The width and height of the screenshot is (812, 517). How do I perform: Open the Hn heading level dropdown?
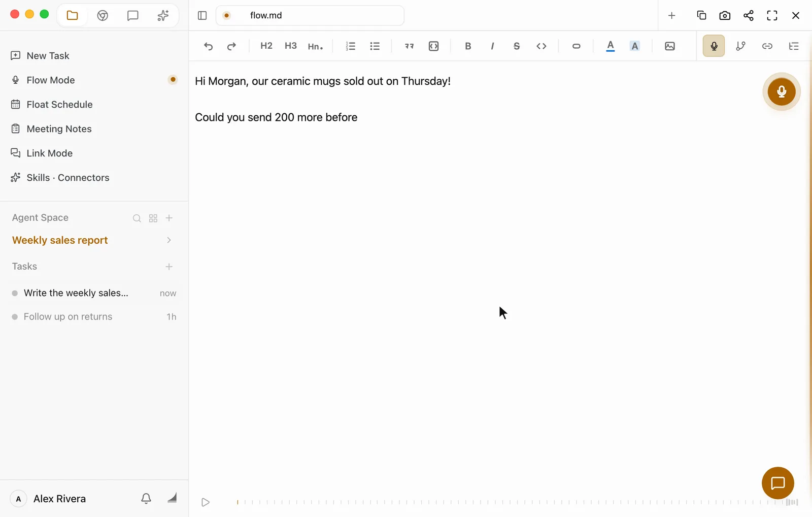[315, 46]
